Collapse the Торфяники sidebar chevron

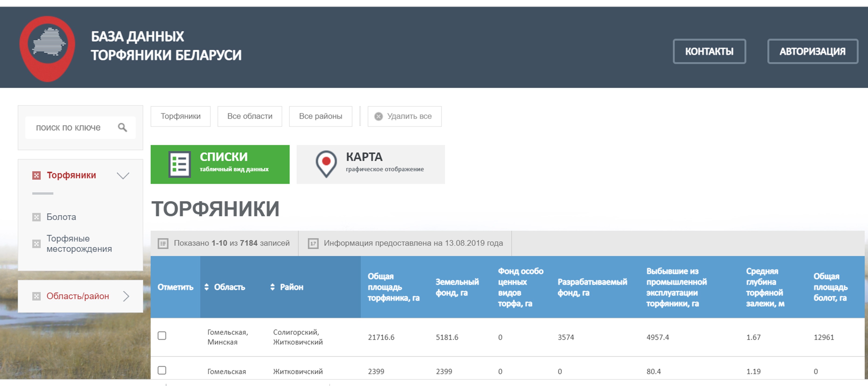[123, 176]
